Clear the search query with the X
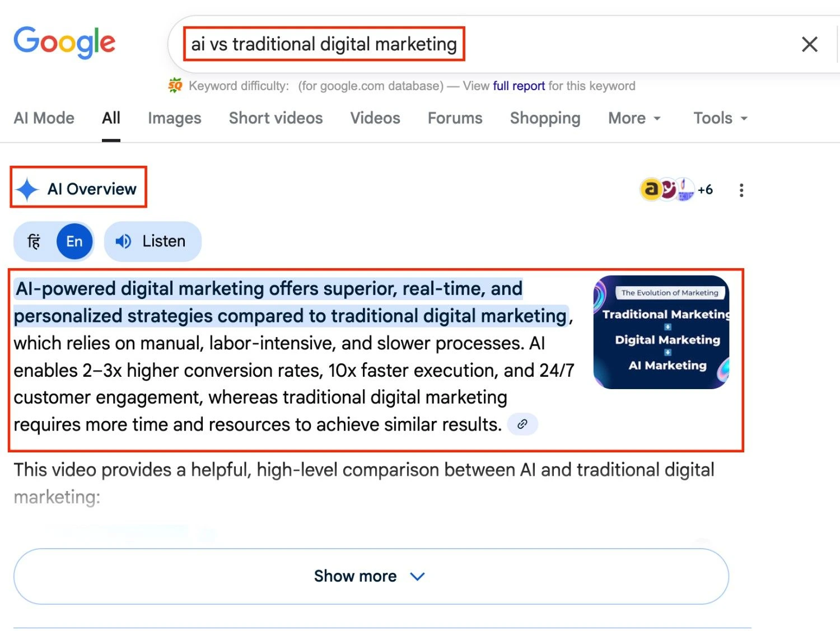This screenshot has width=840, height=631. 809,44
